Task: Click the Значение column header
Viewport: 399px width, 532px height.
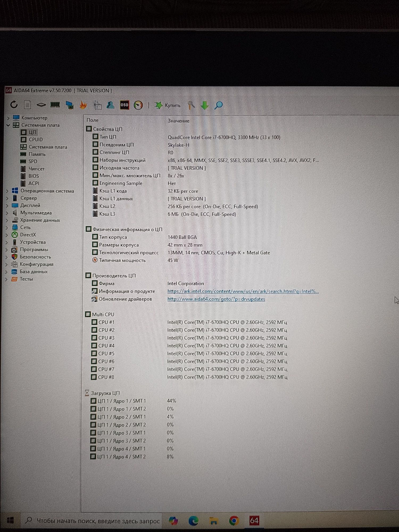Action: tap(178, 121)
